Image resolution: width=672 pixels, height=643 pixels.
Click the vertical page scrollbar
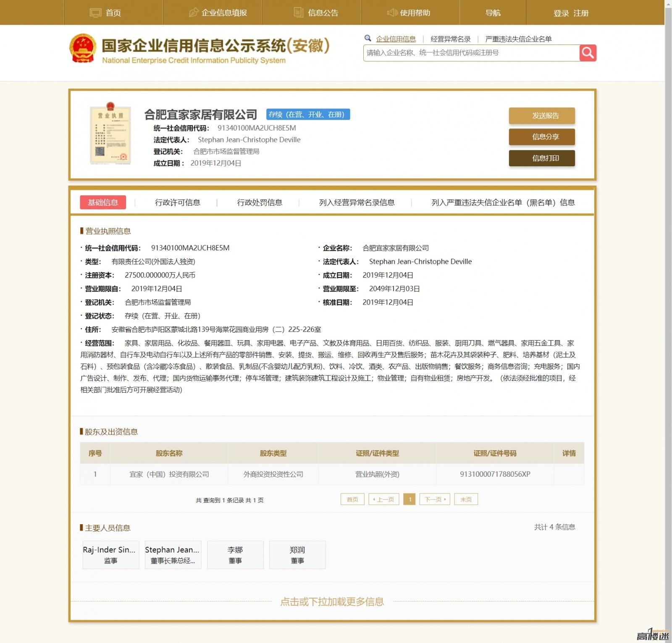(668, 321)
